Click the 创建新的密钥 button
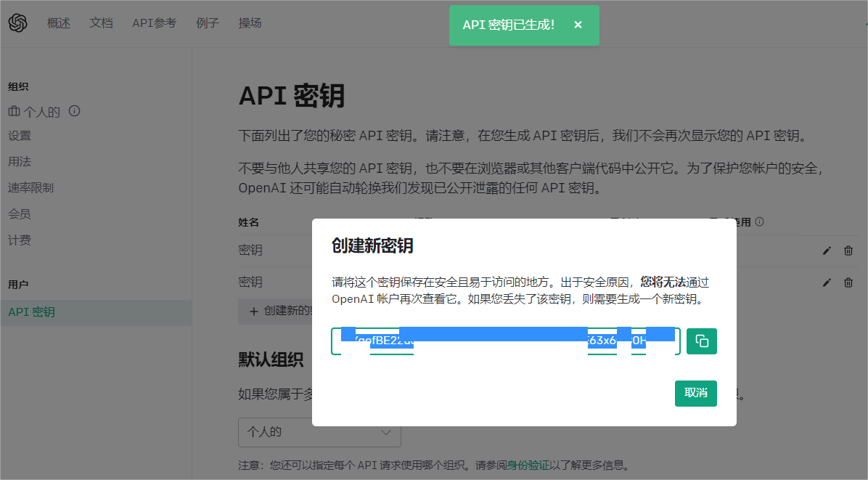868x480 pixels. coord(276,311)
